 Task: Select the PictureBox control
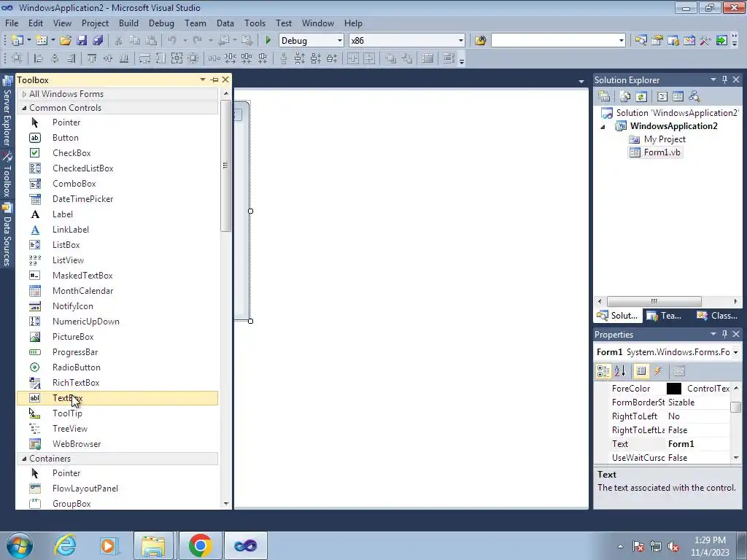coord(117,337)
